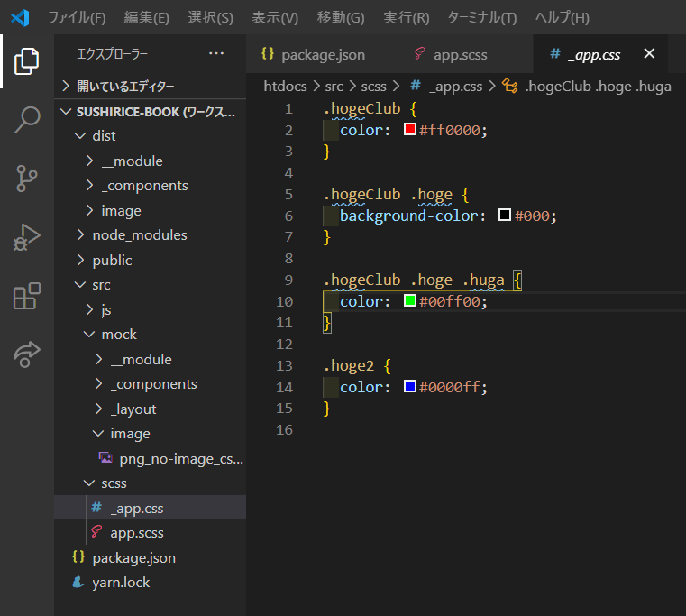Expand __module folder under mock
Viewport: 686px width, 616px height.
[x=150, y=360]
